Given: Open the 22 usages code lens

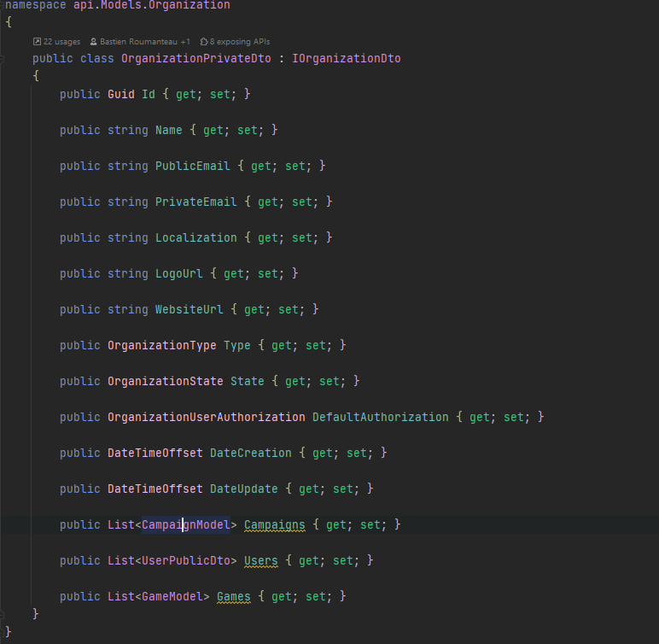Looking at the screenshot, I should [56, 42].
